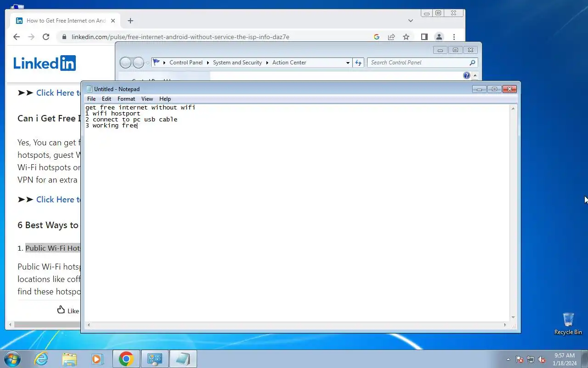Open Windows Start menu
The width and height of the screenshot is (588, 368).
[12, 359]
